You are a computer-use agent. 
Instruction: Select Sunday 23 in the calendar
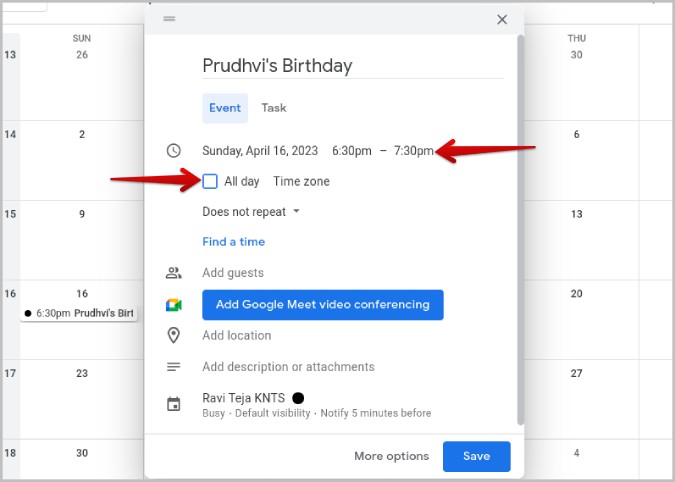[82, 373]
